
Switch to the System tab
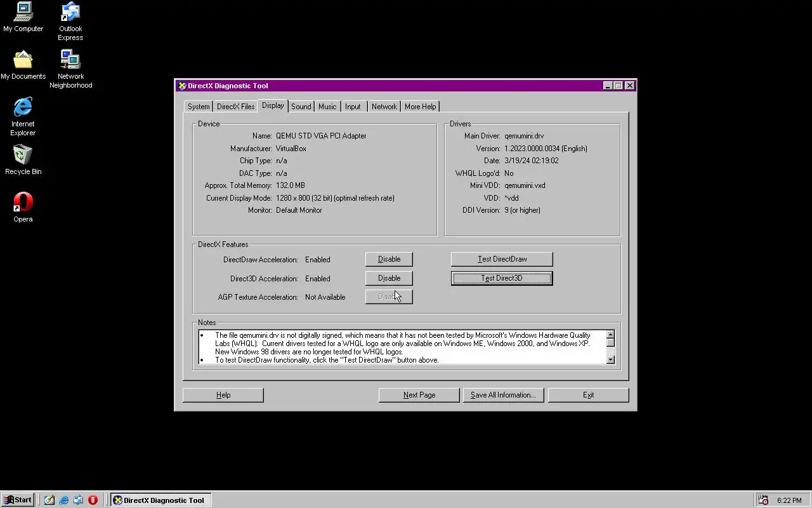(198, 107)
